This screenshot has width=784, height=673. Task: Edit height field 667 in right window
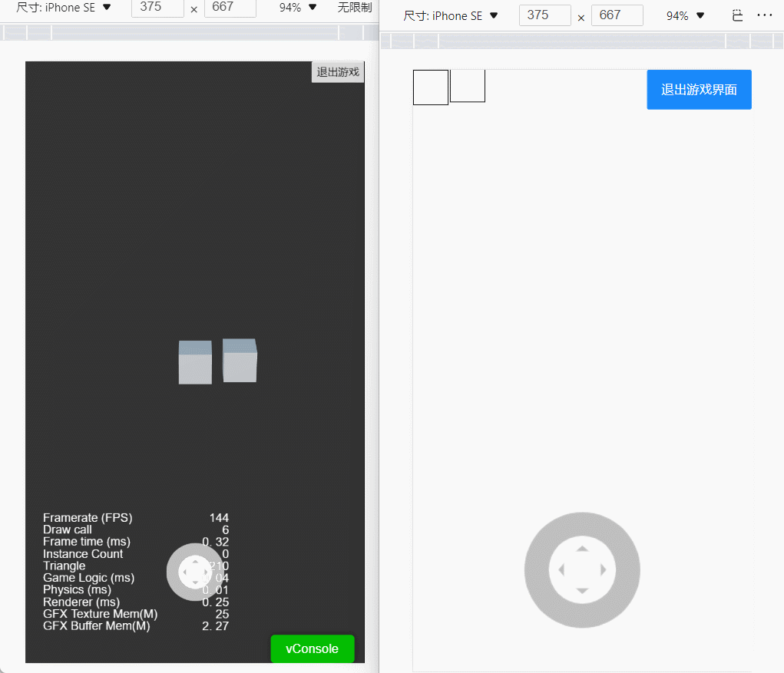617,15
